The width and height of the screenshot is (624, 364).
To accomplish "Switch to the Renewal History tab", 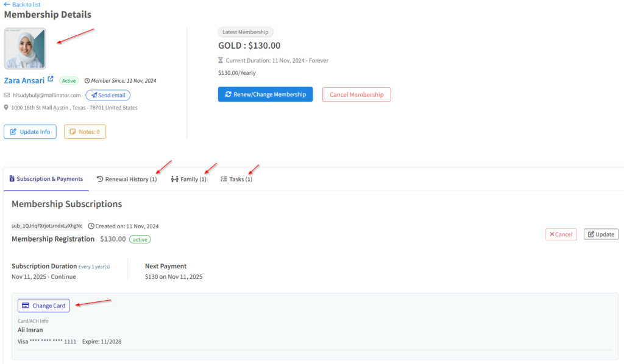I will (127, 179).
